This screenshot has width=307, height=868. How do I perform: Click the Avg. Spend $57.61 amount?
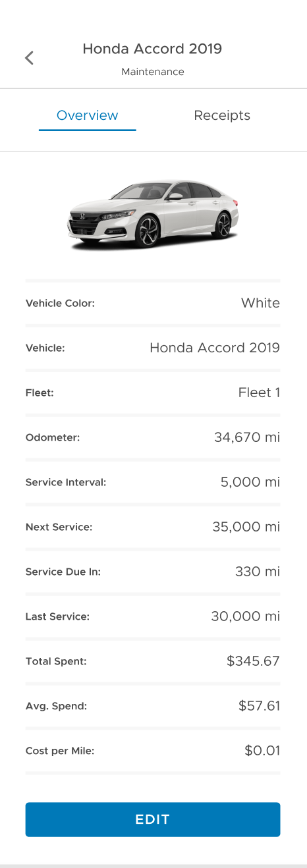coord(260,706)
